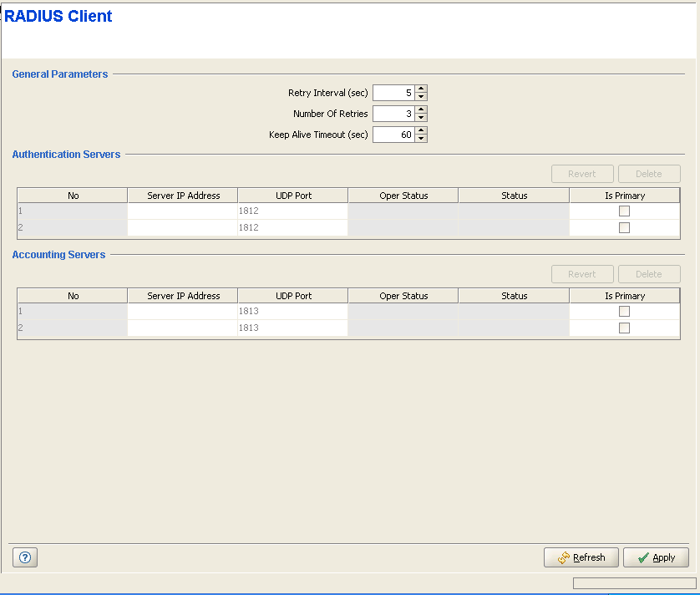Click the Accounting Servers Oper Status column header

[x=403, y=296]
